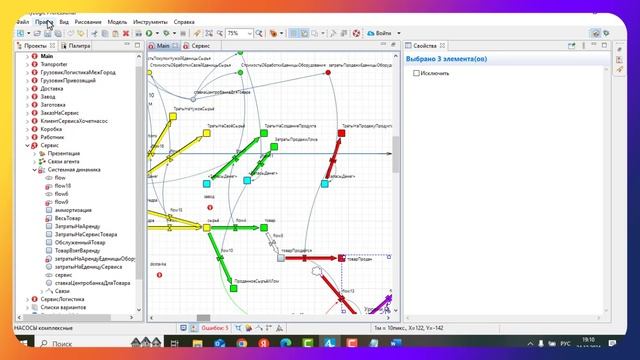Click the yellow stock сырьё on canvas
The width and height of the screenshot is (640, 360).
(x=207, y=228)
